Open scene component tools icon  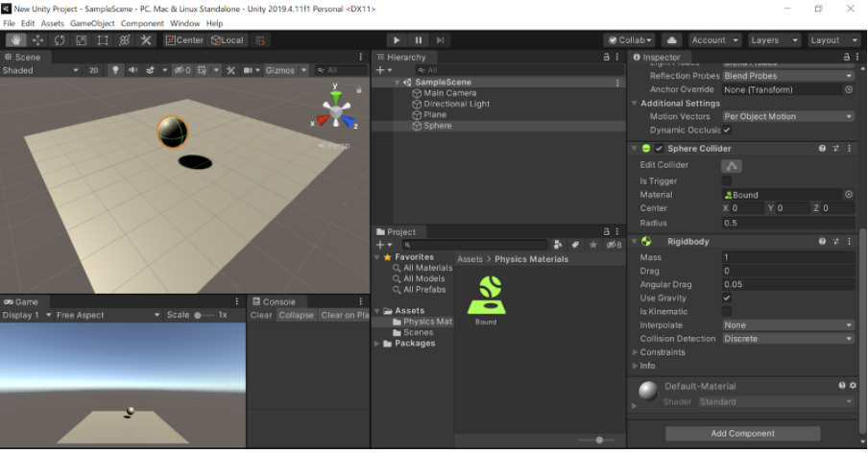230,70
